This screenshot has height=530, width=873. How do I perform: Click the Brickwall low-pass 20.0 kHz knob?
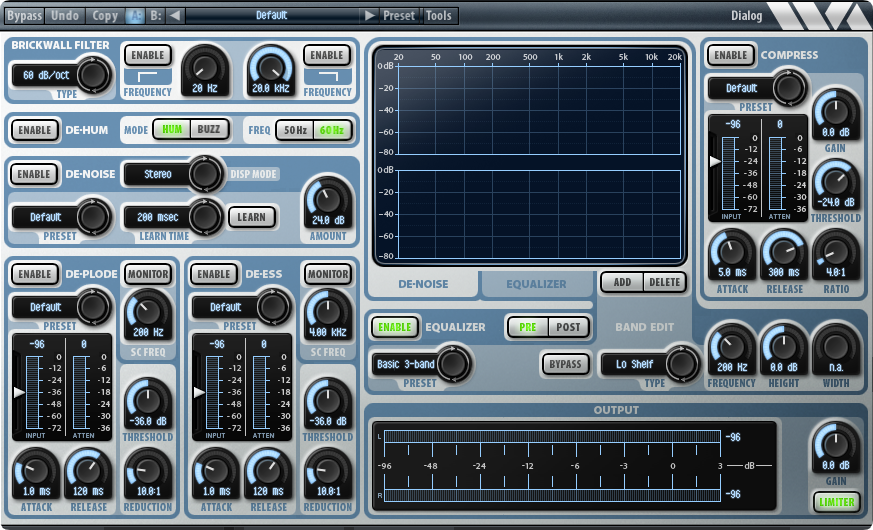(x=271, y=67)
